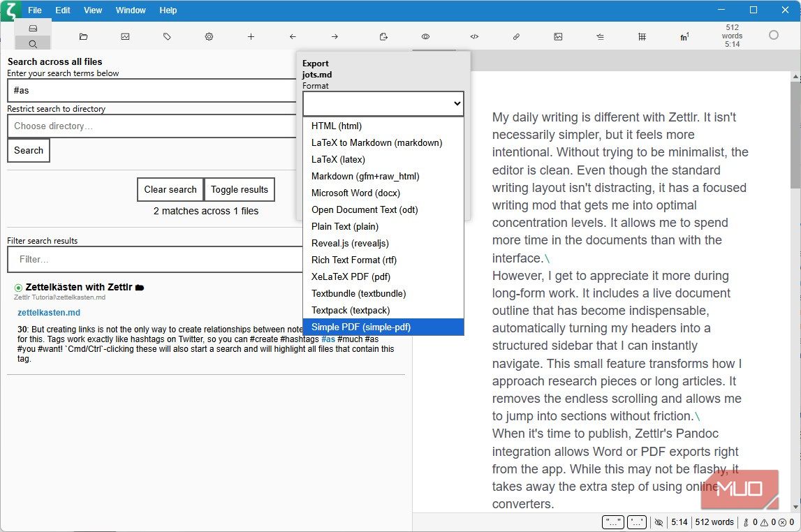Select Open Document Text (odt)

(x=383, y=210)
